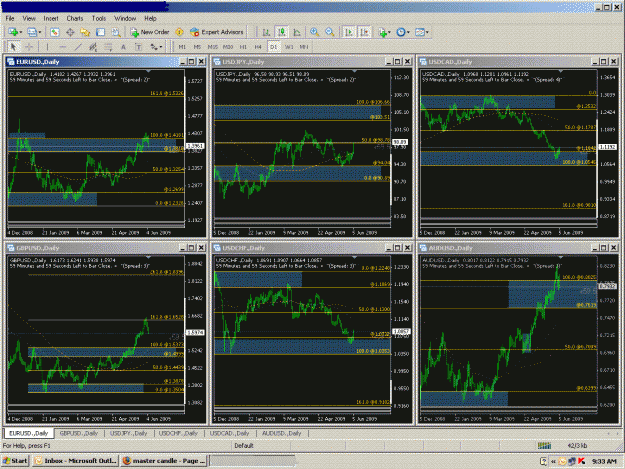Screen dimensions: 625x469
Task: Draw a horizontal line tool
Action: (x=63, y=47)
